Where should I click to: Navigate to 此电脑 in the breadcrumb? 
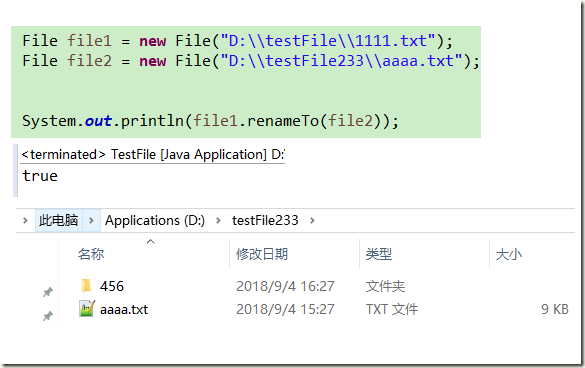tap(59, 221)
